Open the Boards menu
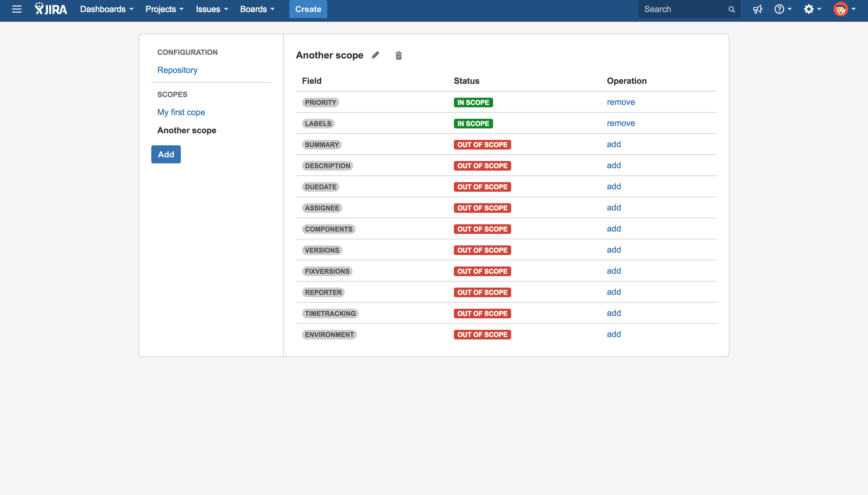Image resolution: width=868 pixels, height=495 pixels. click(257, 9)
